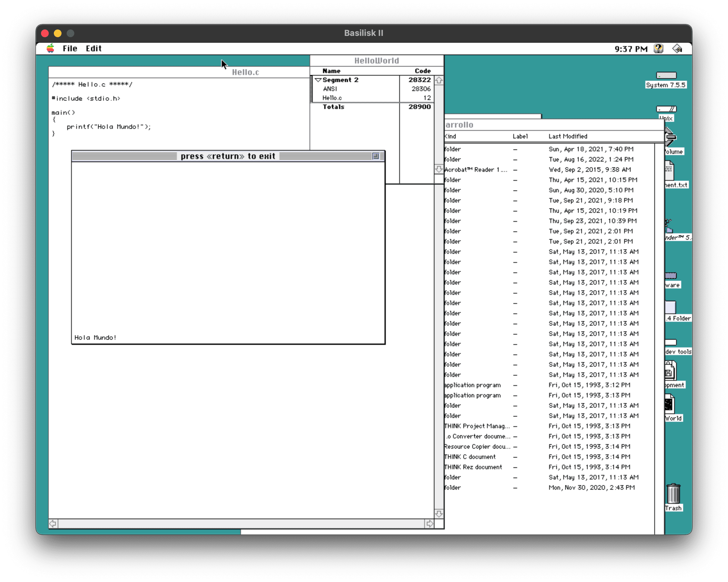This screenshot has width=728, height=582.
Task: Click the console window title 'press «return» to exit'
Action: coord(228,156)
